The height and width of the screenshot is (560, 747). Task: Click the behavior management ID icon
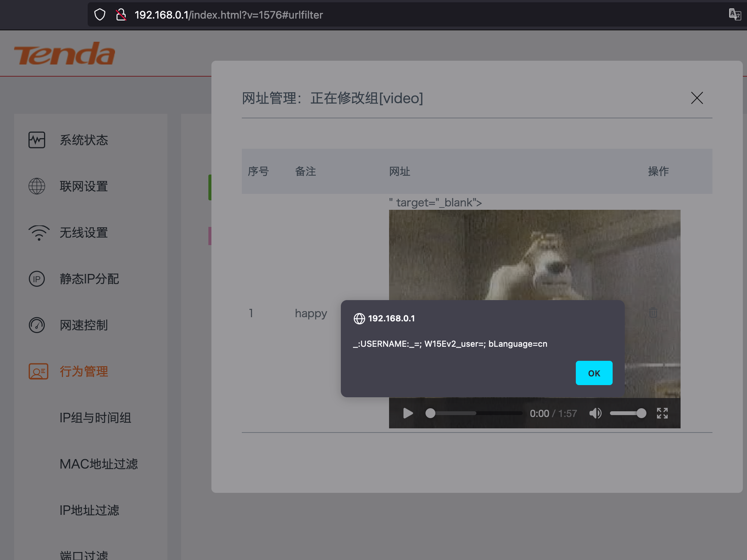point(38,371)
